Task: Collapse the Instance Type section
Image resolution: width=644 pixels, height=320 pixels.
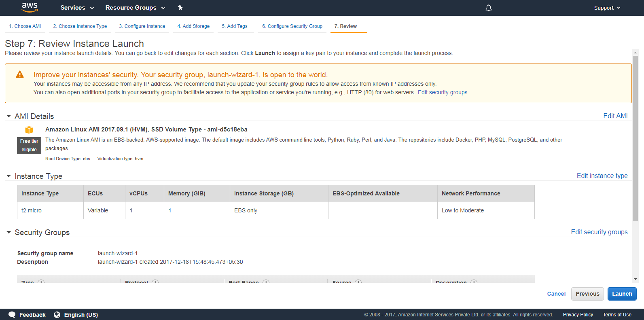Action: (8, 176)
